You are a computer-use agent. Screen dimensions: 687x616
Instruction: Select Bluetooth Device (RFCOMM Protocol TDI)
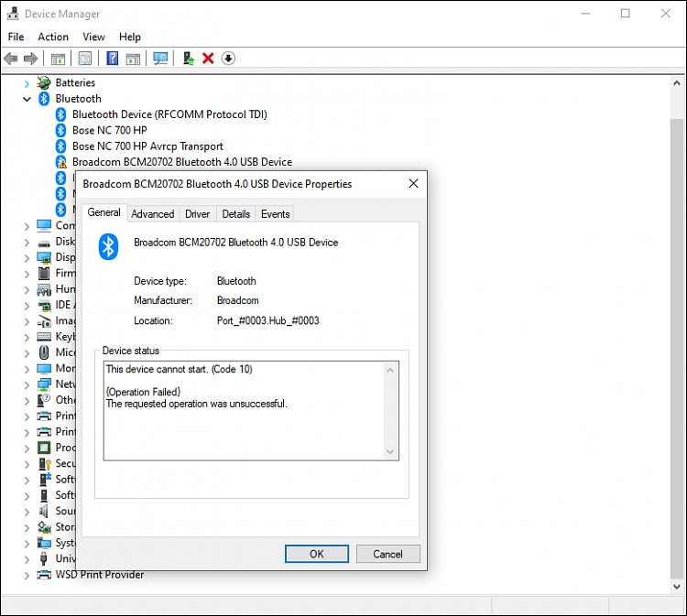tap(169, 114)
